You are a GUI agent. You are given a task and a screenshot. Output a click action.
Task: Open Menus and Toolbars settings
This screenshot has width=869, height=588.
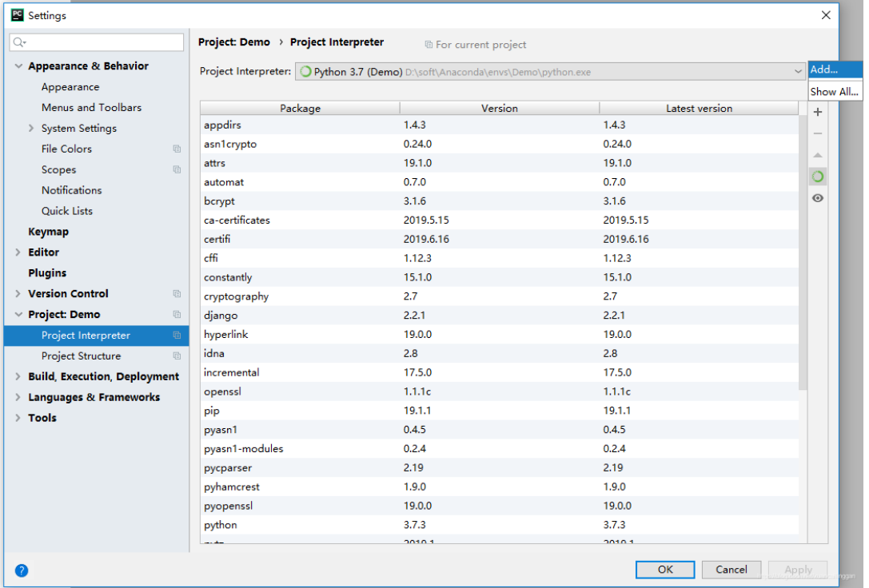(91, 107)
